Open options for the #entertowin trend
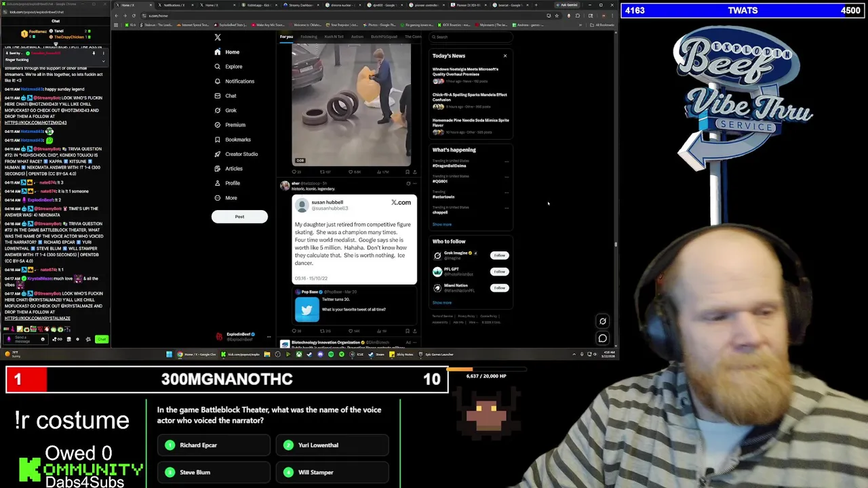The height and width of the screenshot is (488, 868). click(x=507, y=192)
